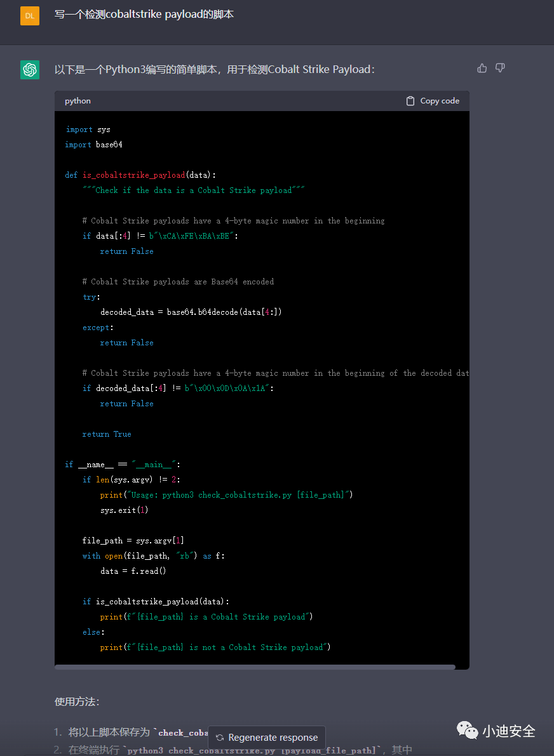Image resolution: width=554 pixels, height=756 pixels.
Task: Click the Copy code clipboard icon
Action: point(410,101)
